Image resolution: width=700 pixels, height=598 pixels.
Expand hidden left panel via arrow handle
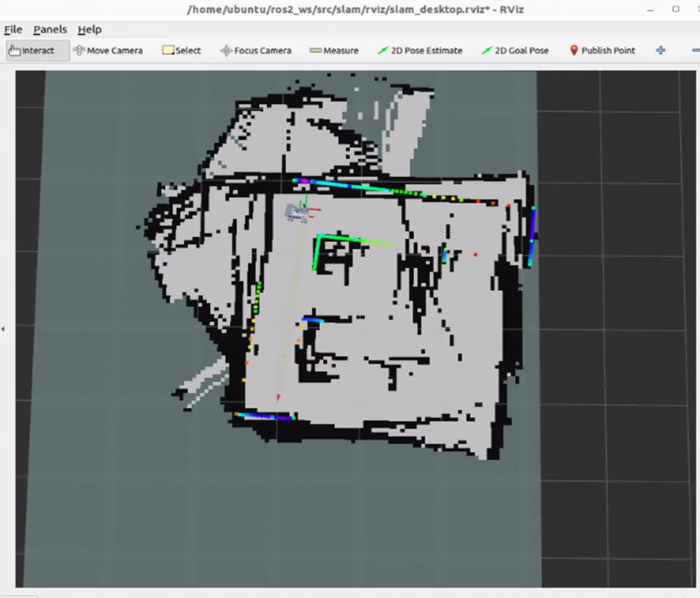point(3,329)
